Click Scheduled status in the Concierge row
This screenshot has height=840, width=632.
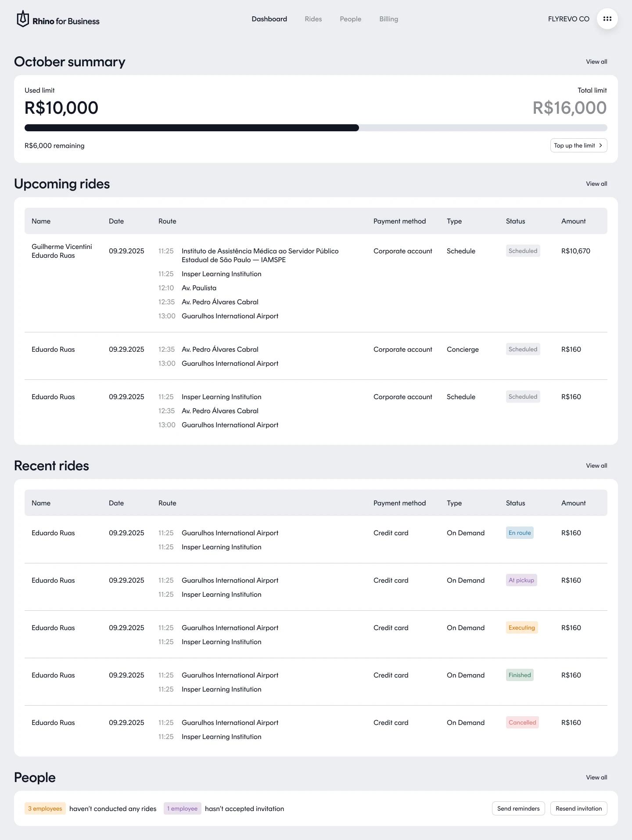[x=523, y=349]
